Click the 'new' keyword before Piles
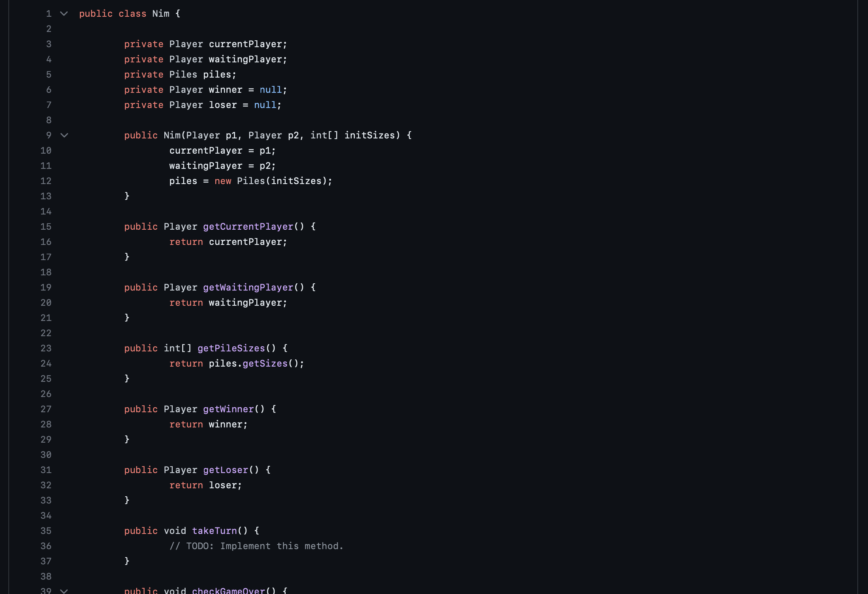 (x=223, y=181)
